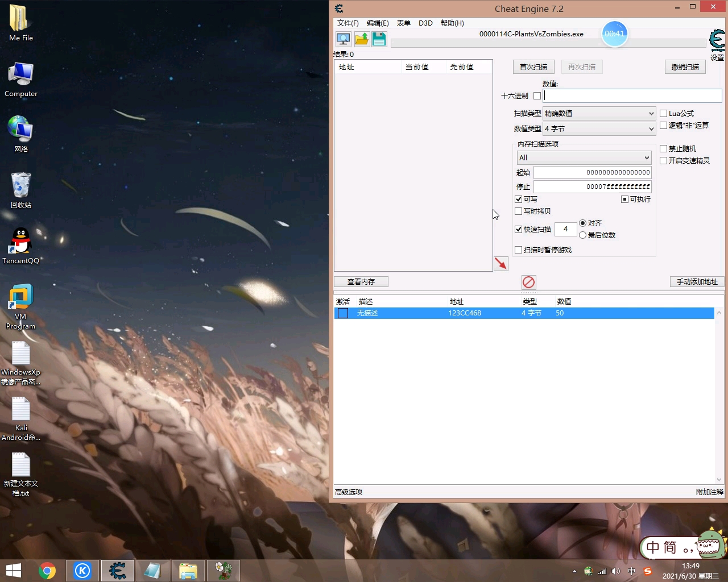Select the 最后位数 radio button
The height and width of the screenshot is (582, 728).
[582, 235]
